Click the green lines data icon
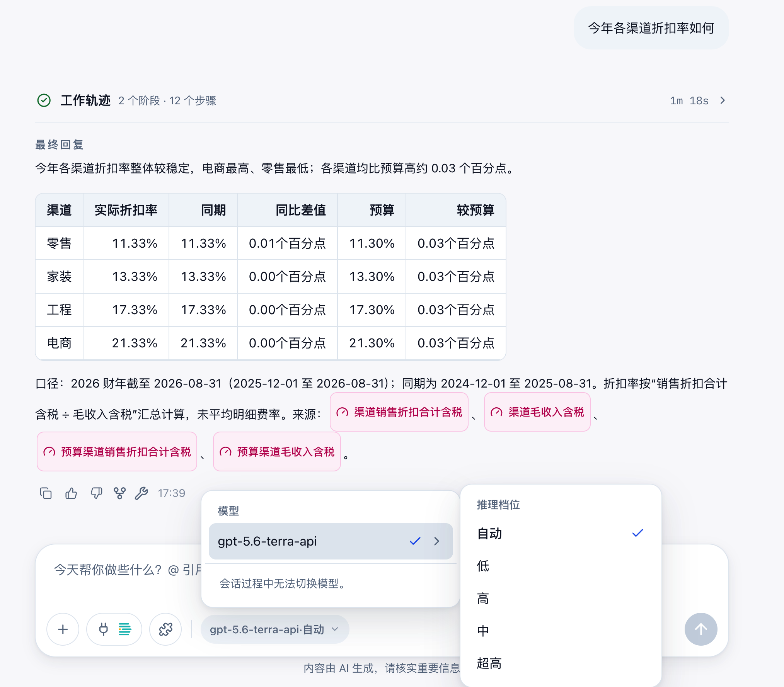Viewport: 784px width, 687px height. point(125,629)
